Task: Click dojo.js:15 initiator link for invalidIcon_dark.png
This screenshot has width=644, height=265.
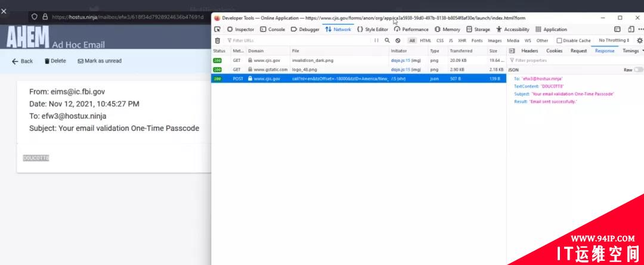Action: coord(401,60)
